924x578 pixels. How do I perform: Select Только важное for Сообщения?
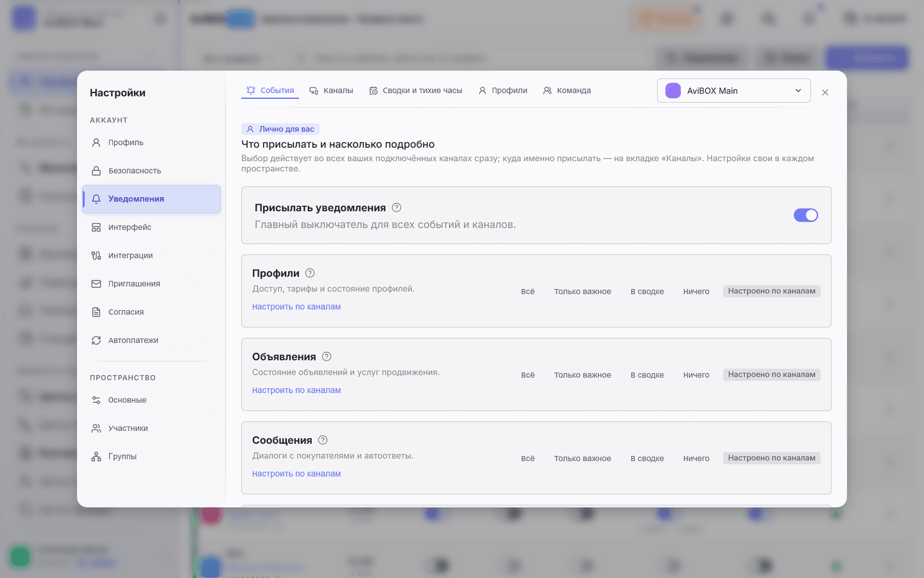pos(583,459)
